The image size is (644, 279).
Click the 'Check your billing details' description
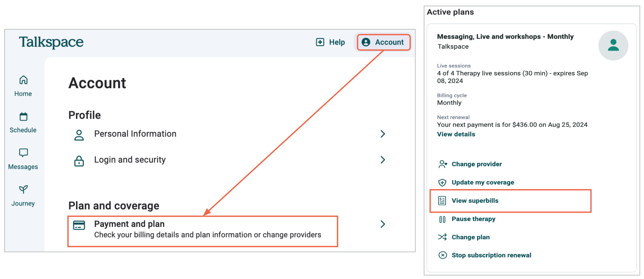pyautogui.click(x=208, y=235)
